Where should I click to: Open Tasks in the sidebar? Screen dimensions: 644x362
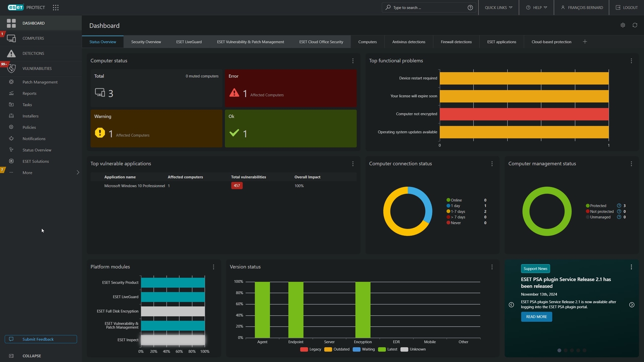coord(27,105)
